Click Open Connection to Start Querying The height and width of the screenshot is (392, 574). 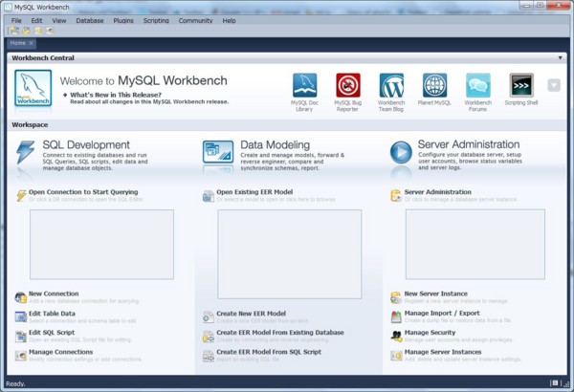(83, 192)
